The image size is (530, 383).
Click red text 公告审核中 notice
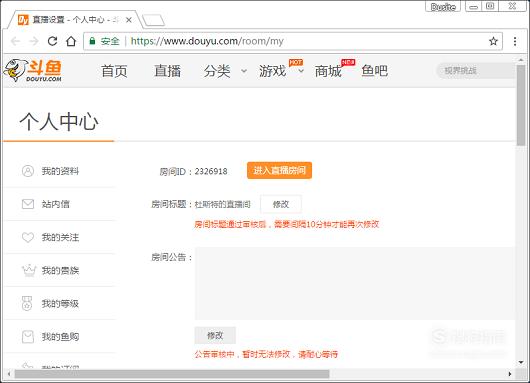coord(266,355)
